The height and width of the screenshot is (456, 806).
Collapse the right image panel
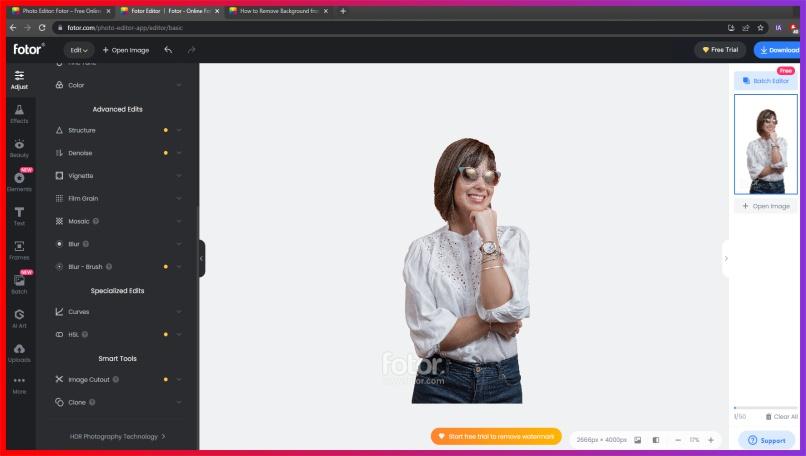(x=726, y=259)
